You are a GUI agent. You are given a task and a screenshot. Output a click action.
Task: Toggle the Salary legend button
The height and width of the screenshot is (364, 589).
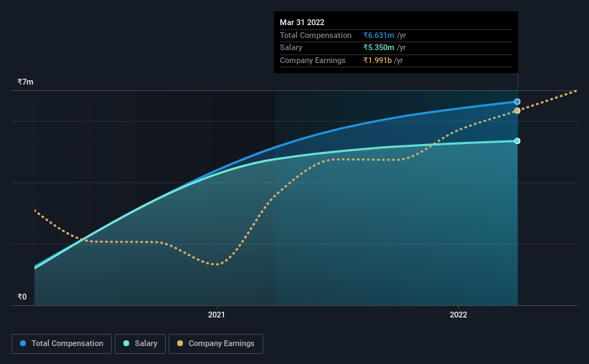tap(140, 344)
